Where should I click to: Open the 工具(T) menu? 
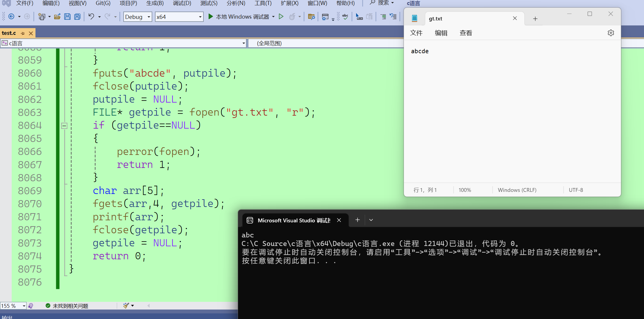click(x=263, y=3)
